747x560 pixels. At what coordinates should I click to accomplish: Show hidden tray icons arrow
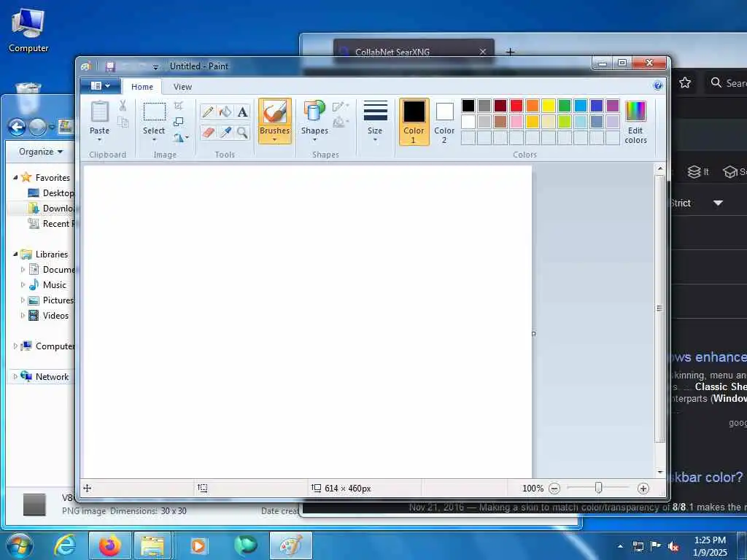pos(620,546)
